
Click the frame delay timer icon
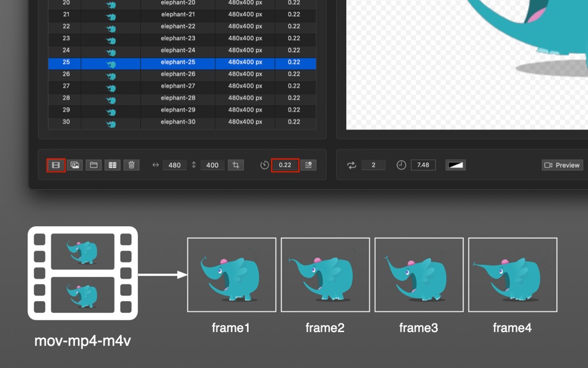264,165
